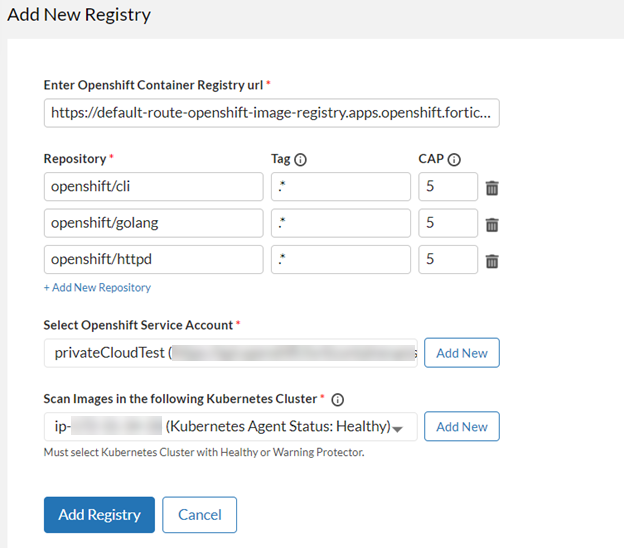
Task: Focus the Openshift Container Registry url field
Action: tap(271, 113)
